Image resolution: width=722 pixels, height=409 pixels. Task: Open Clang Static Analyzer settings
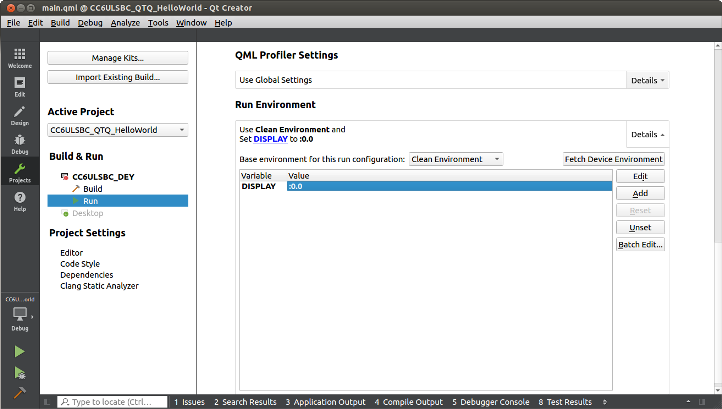(99, 286)
